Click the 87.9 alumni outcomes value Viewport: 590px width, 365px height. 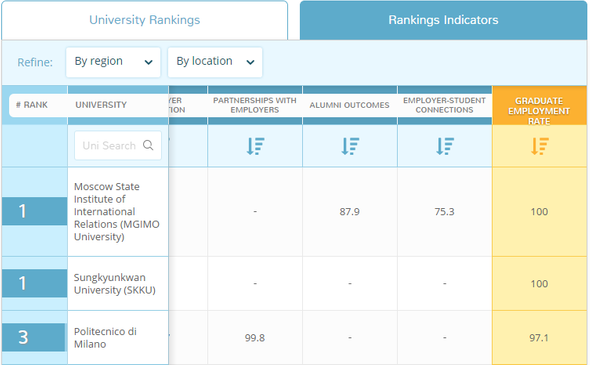click(350, 212)
